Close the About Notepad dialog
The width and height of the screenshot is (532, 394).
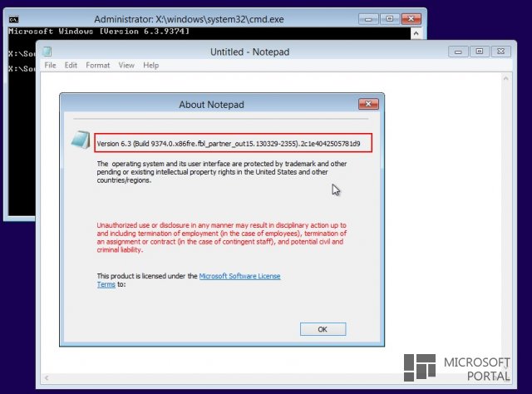pyautogui.click(x=368, y=104)
